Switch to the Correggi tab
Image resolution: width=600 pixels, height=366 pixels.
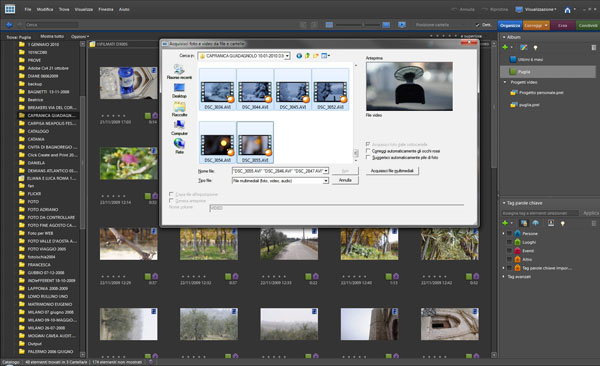(x=535, y=25)
